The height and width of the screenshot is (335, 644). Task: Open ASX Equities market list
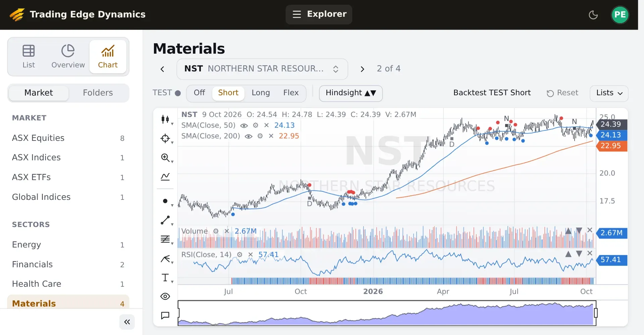[68, 138]
